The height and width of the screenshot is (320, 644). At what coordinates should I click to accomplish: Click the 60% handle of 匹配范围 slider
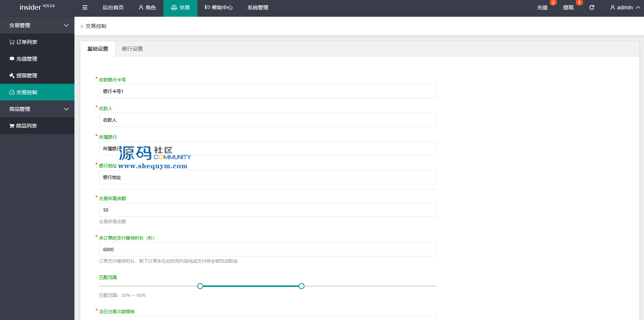point(302,286)
